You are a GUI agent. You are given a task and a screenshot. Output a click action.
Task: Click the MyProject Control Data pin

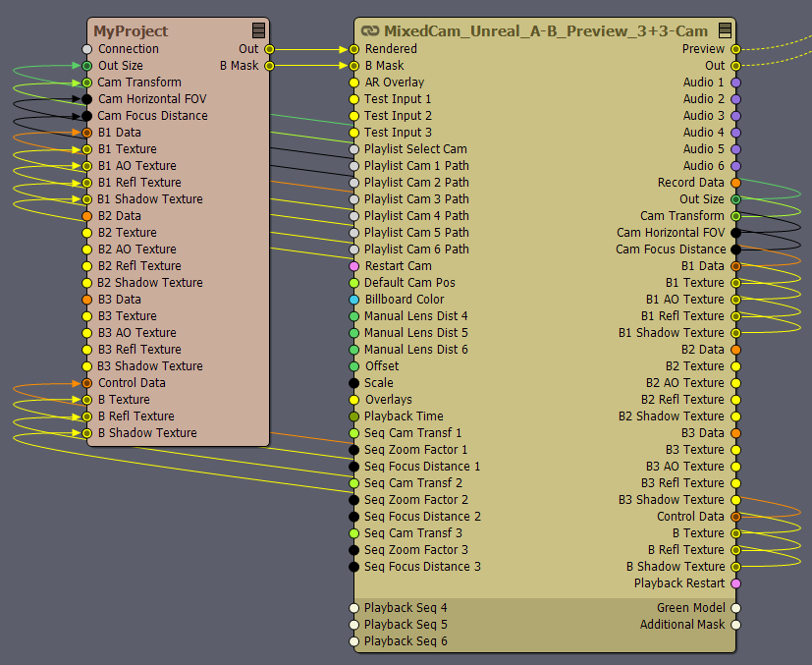coord(87,383)
